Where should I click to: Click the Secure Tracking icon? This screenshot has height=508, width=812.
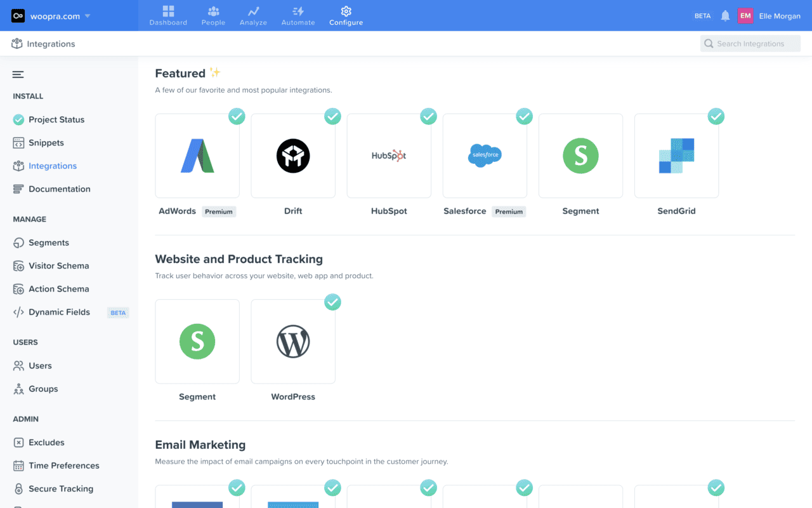point(18,488)
